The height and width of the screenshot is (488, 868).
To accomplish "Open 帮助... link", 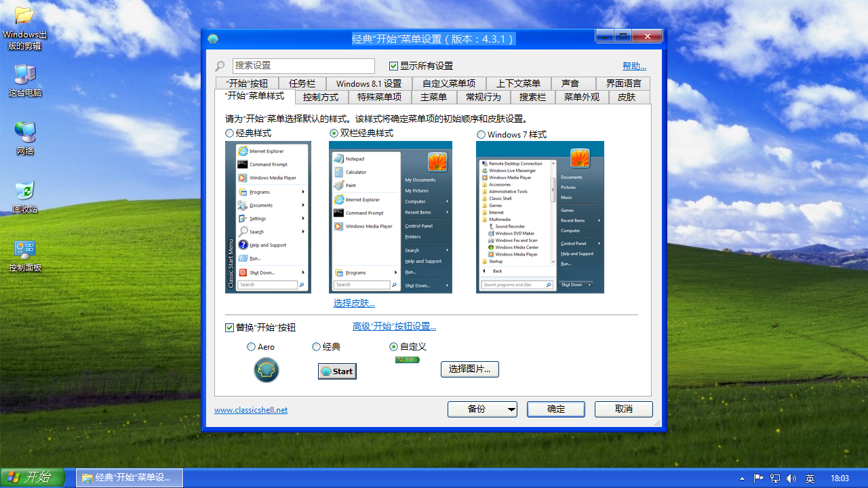I will click(635, 66).
